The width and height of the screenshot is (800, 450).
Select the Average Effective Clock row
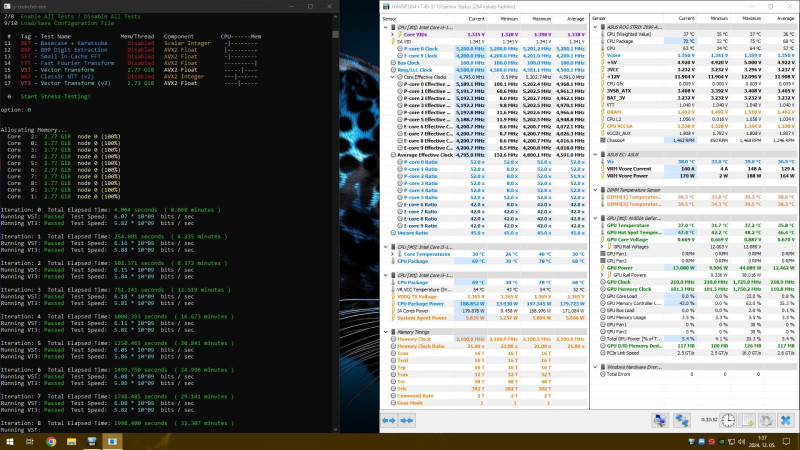pyautogui.click(x=485, y=155)
